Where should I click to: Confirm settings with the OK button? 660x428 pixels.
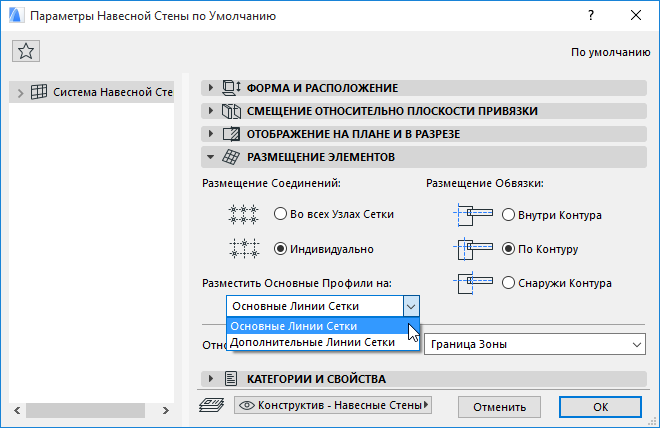coord(600,407)
